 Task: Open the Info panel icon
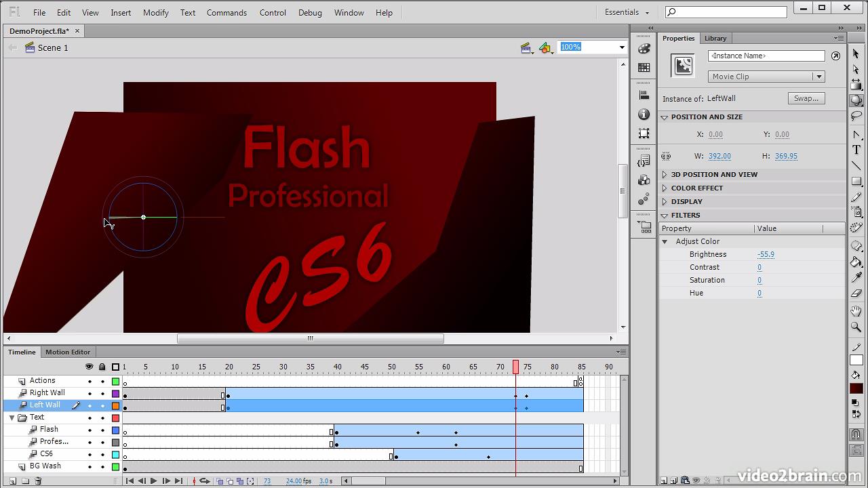pyautogui.click(x=644, y=115)
